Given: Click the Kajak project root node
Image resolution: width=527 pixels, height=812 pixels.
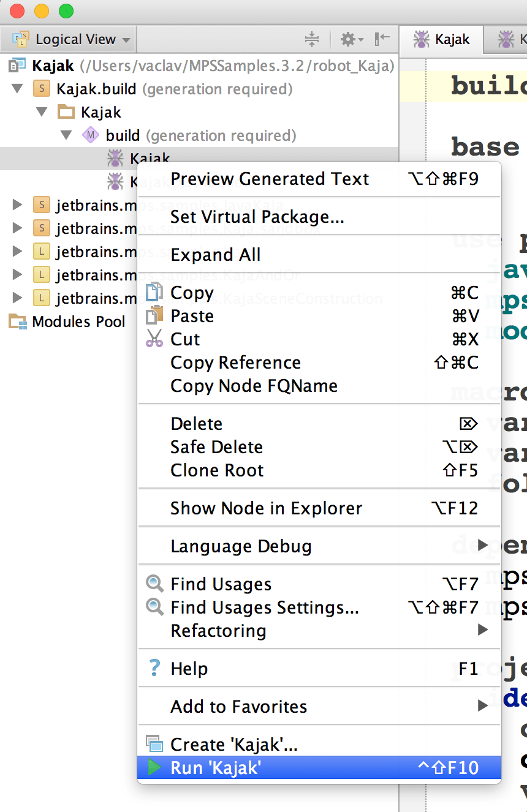Looking at the screenshot, I should [53, 66].
